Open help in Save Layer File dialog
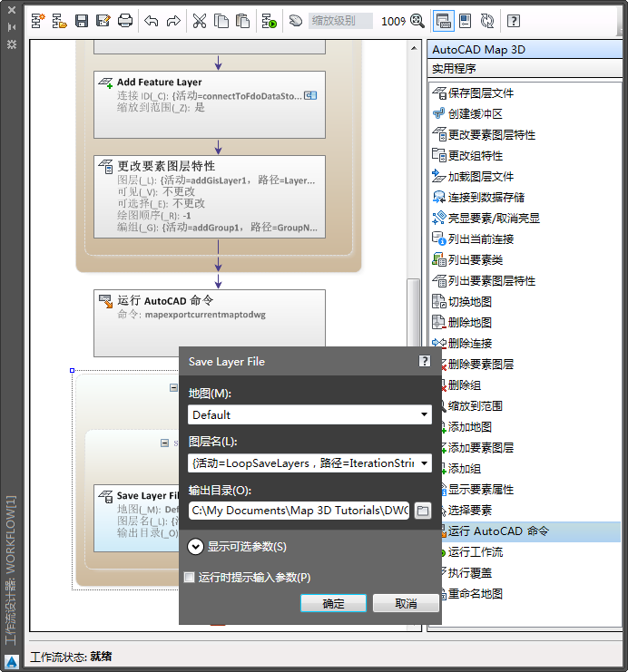 click(x=425, y=361)
